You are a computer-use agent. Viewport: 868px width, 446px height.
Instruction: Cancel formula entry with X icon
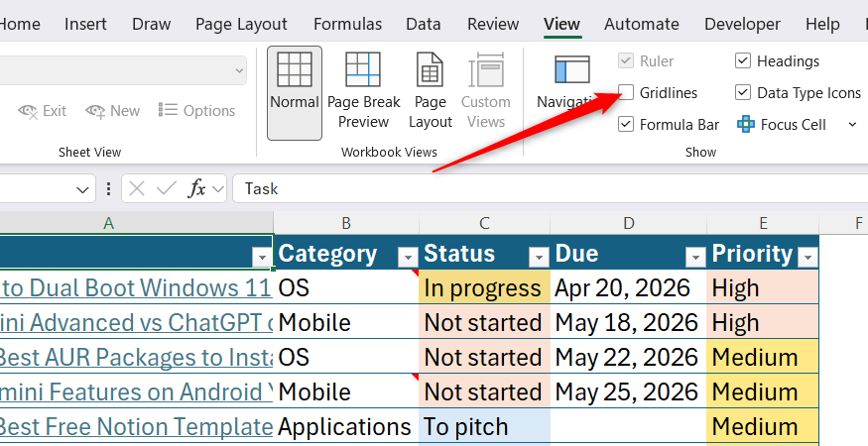tap(136, 189)
